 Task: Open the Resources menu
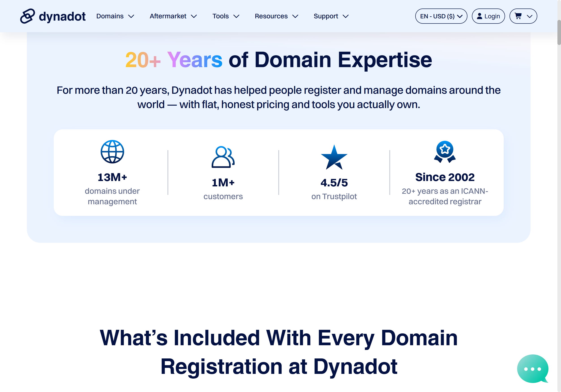[x=277, y=16]
